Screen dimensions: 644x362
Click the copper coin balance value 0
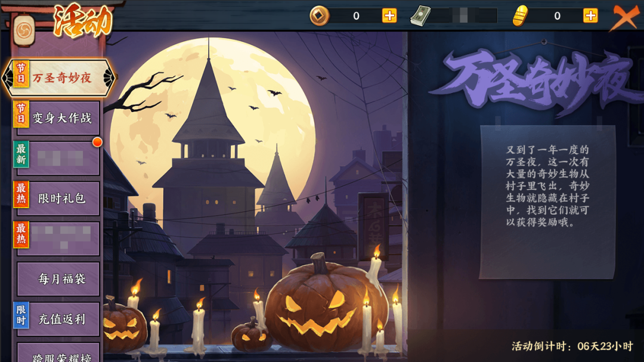point(356,16)
